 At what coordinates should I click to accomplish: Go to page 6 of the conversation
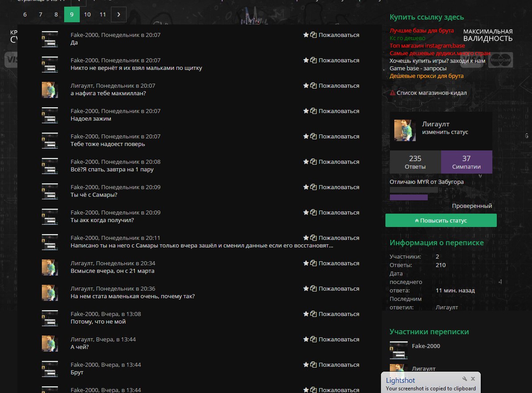pos(25,15)
